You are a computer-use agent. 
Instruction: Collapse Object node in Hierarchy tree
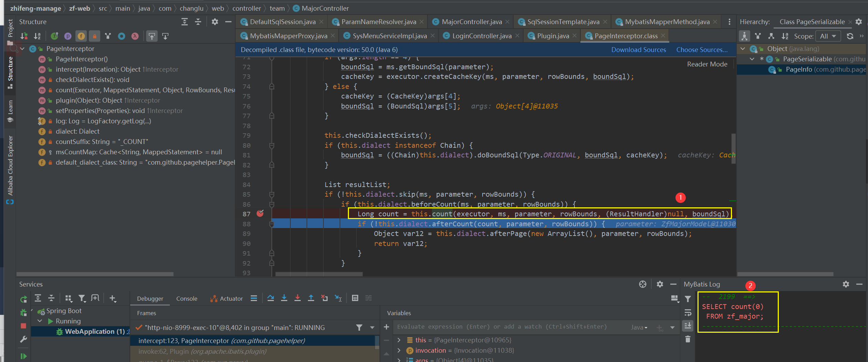743,49
